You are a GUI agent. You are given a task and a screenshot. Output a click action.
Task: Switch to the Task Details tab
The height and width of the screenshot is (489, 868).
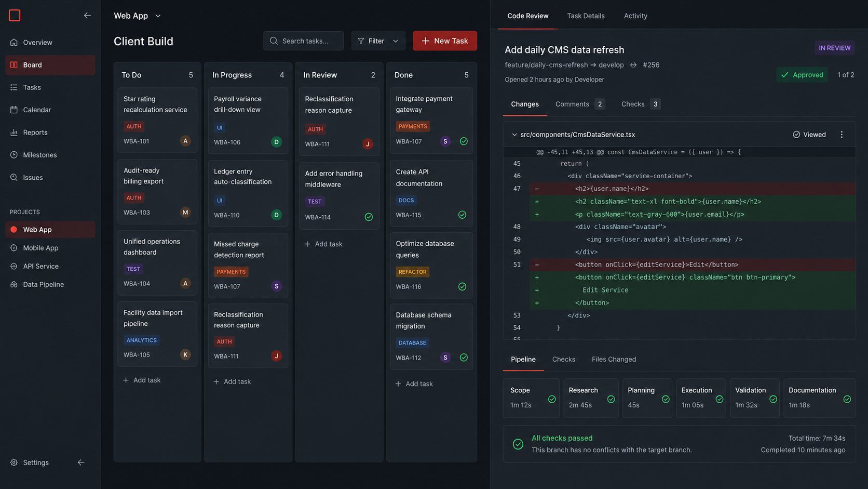coord(586,16)
